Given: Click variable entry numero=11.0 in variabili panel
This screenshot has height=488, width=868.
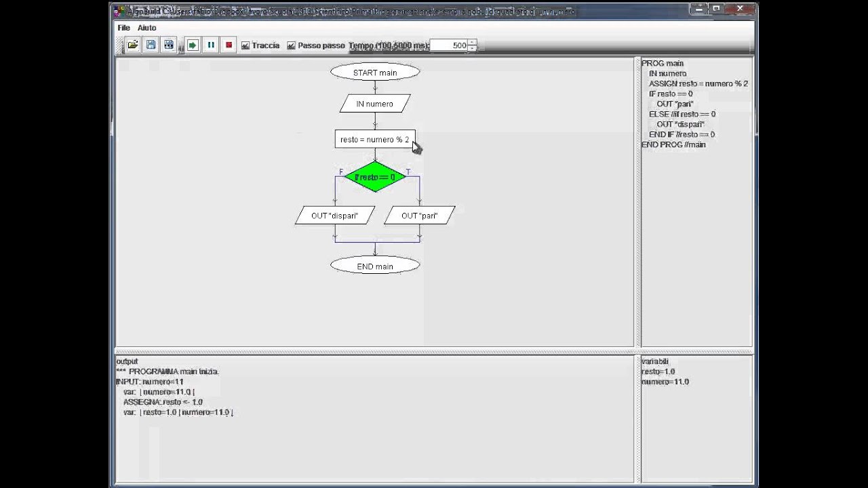Looking at the screenshot, I should click(665, 382).
